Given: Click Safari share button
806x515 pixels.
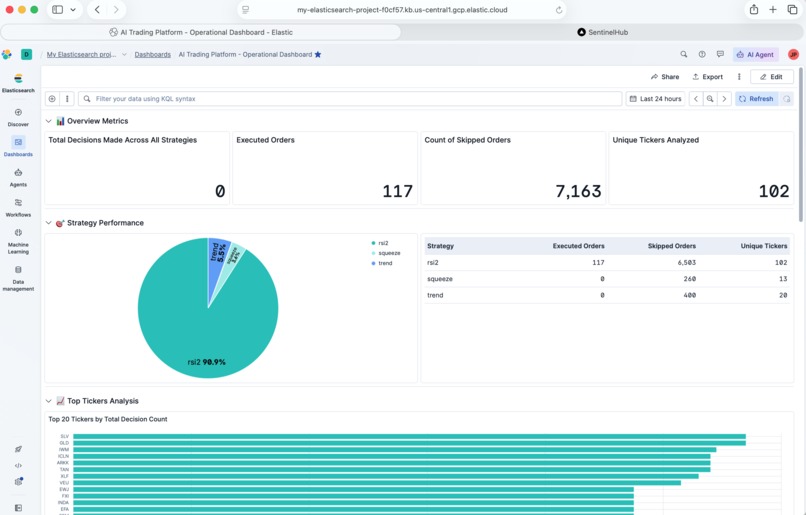Looking at the screenshot, I should coord(754,9).
